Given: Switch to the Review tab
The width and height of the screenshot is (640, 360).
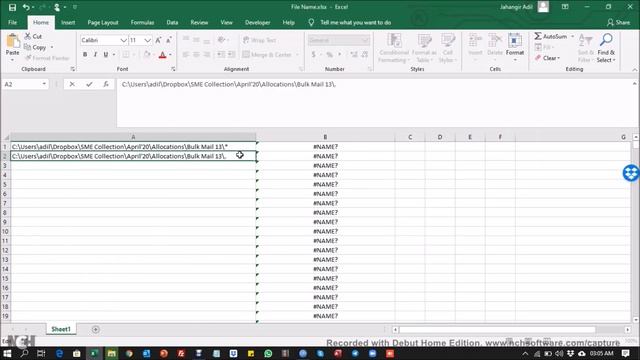Looking at the screenshot, I should tap(199, 22).
